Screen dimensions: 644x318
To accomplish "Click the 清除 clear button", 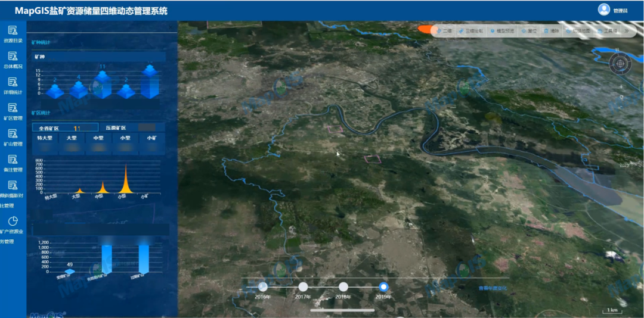I will [552, 30].
